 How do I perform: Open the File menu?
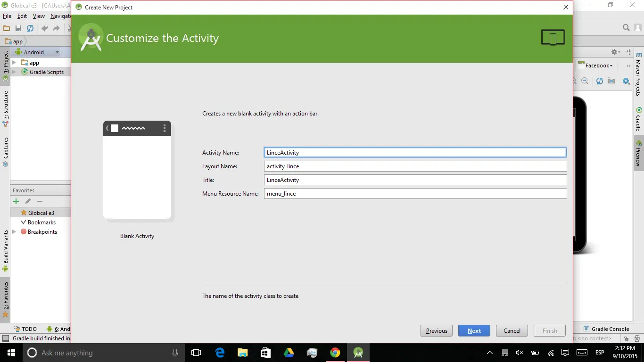[7, 16]
